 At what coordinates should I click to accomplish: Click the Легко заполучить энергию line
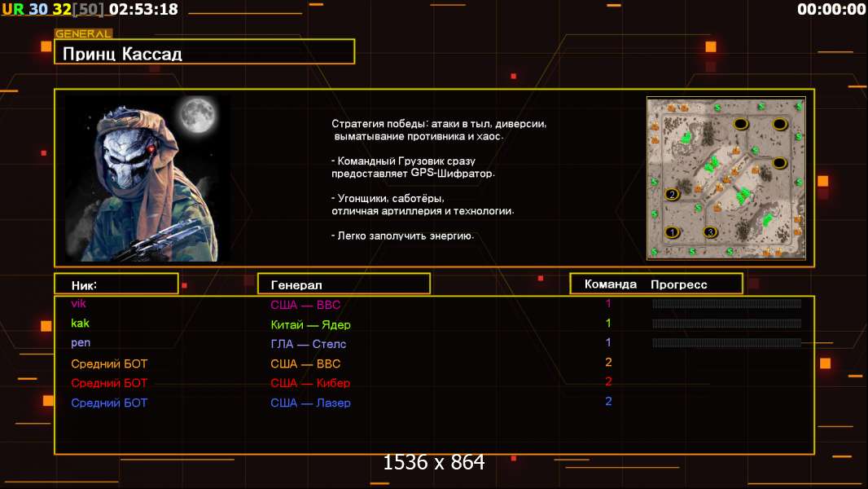click(x=403, y=236)
